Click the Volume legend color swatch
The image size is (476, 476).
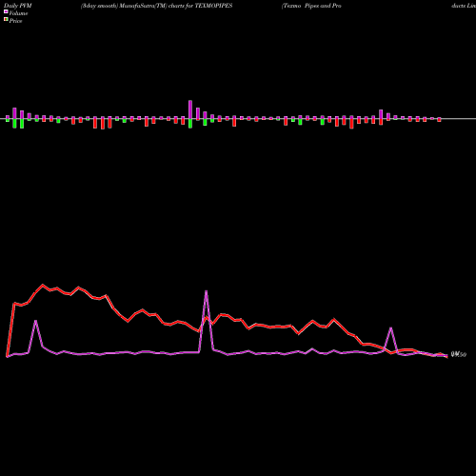(6, 11)
